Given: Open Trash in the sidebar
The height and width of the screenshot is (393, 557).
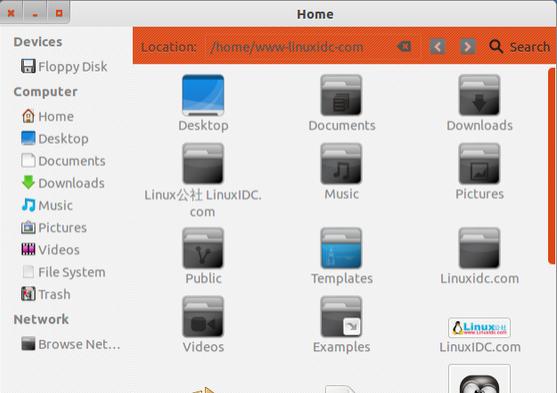Looking at the screenshot, I should tap(46, 294).
